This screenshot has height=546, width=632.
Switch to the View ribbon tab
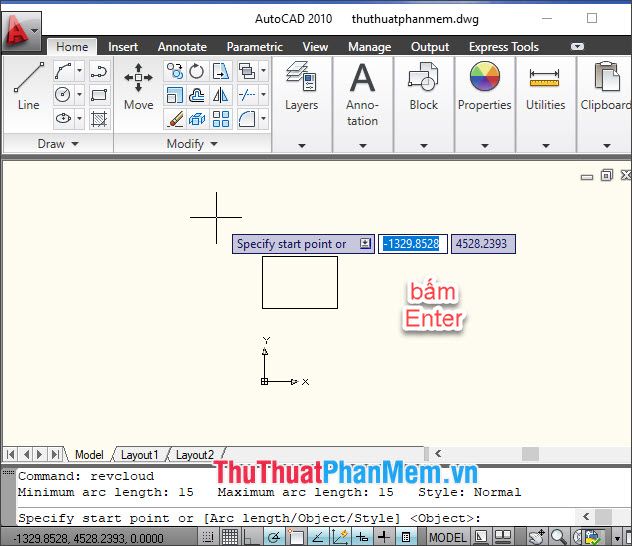[315, 47]
